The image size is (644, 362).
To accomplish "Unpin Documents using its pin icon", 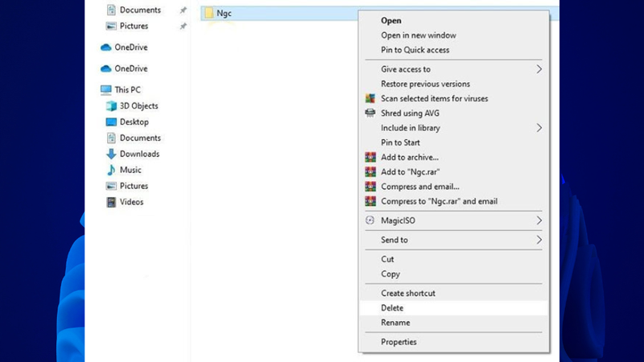I will (x=184, y=10).
